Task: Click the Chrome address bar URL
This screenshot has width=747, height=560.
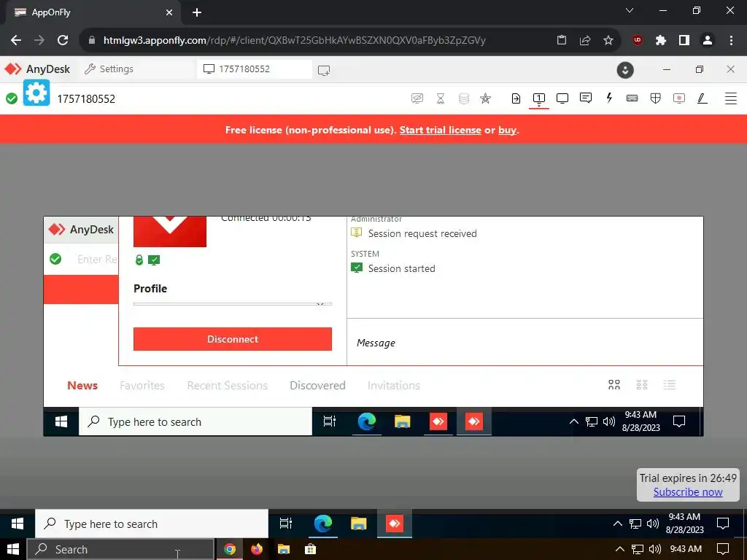Action: click(295, 40)
